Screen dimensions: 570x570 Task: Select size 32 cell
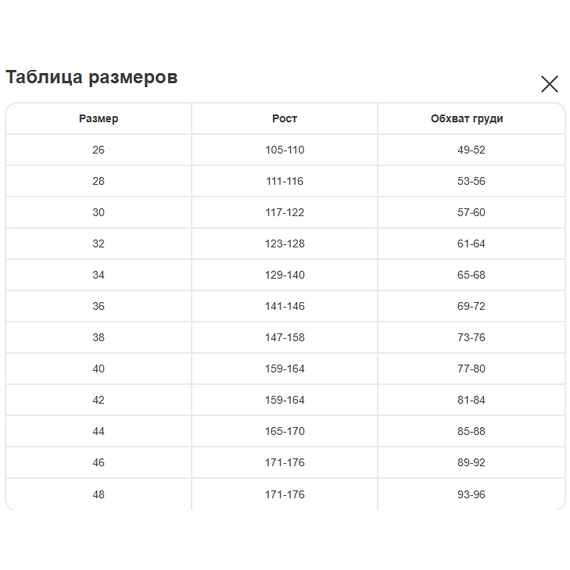(x=99, y=244)
